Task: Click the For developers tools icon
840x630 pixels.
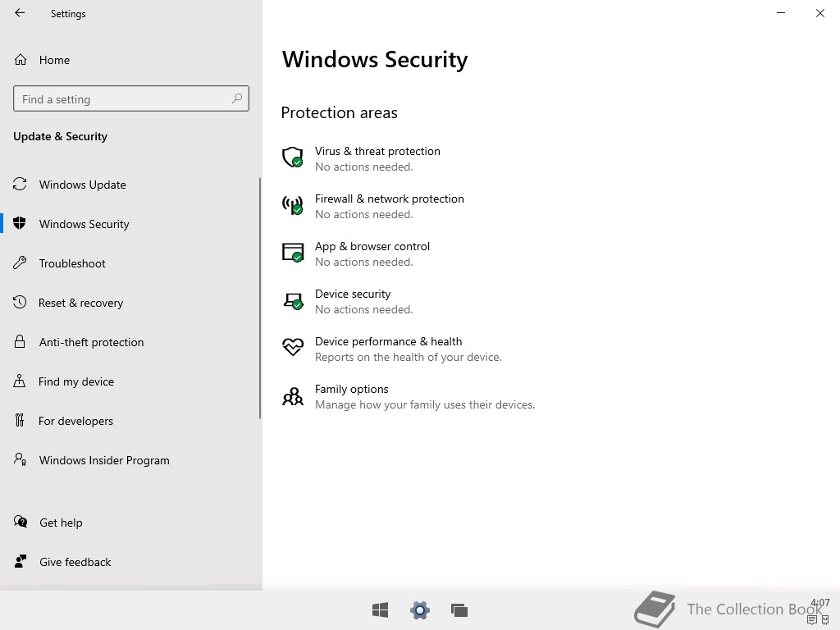Action: 20,420
